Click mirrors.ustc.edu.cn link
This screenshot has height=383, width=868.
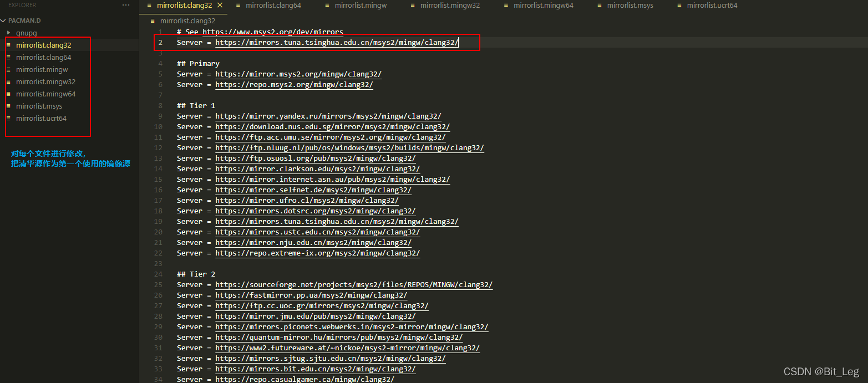(318, 232)
